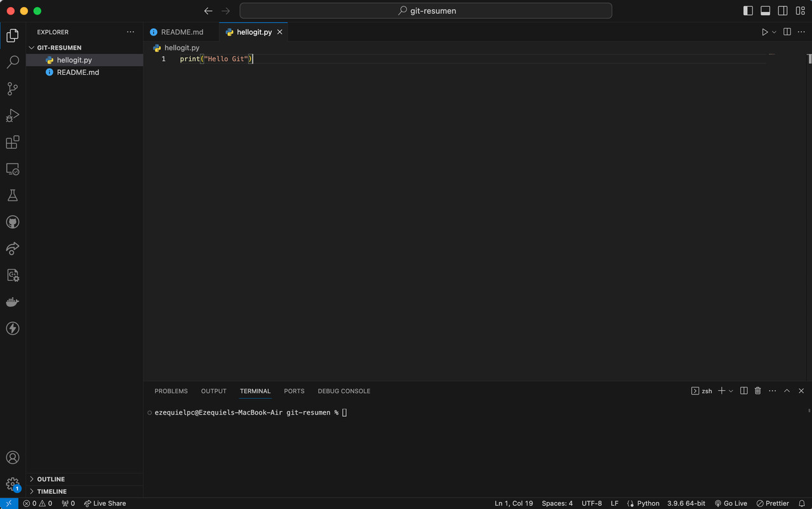The image size is (812, 509).
Task: Click the zsh terminal profile label
Action: (702, 391)
